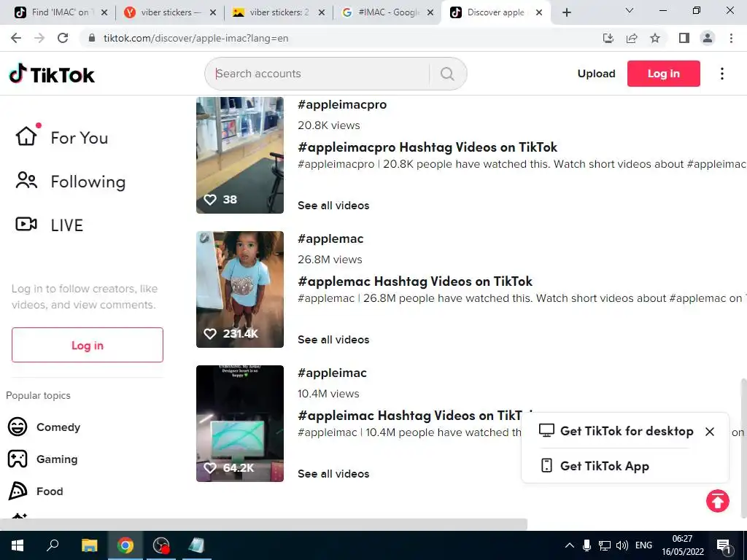
Task: Open the notification center
Action: (x=724, y=545)
